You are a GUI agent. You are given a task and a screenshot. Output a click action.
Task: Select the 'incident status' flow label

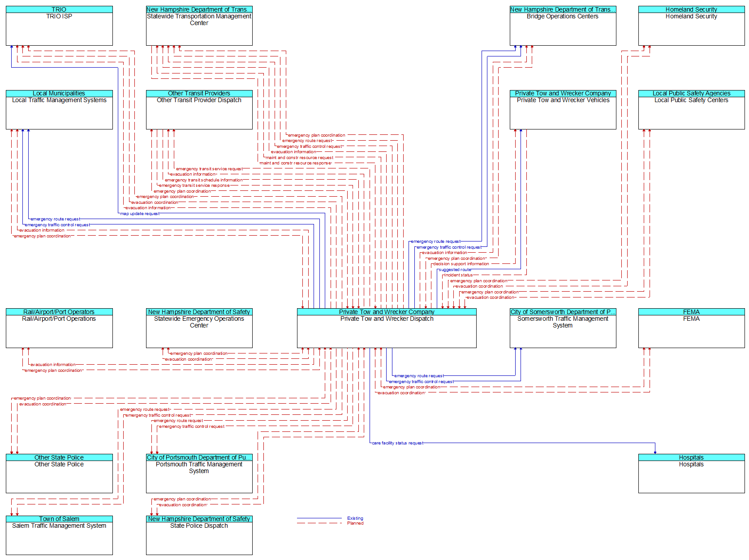(x=458, y=275)
